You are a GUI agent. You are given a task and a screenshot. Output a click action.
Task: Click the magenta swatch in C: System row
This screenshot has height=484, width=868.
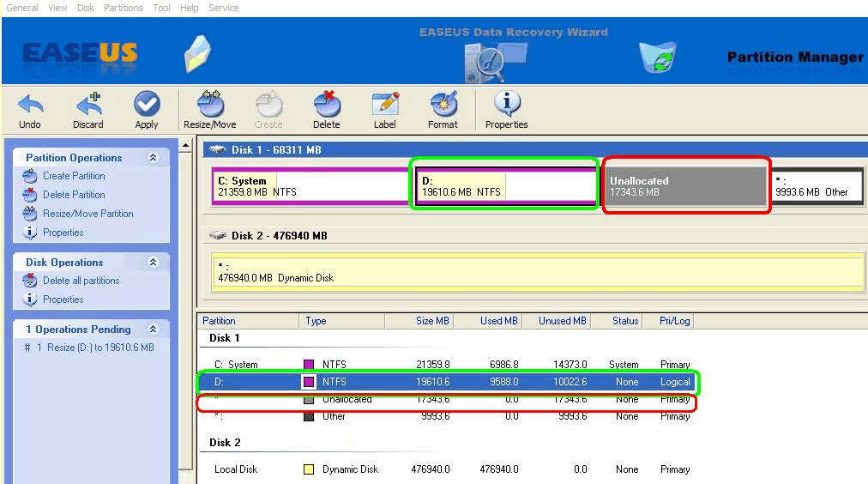tap(309, 365)
